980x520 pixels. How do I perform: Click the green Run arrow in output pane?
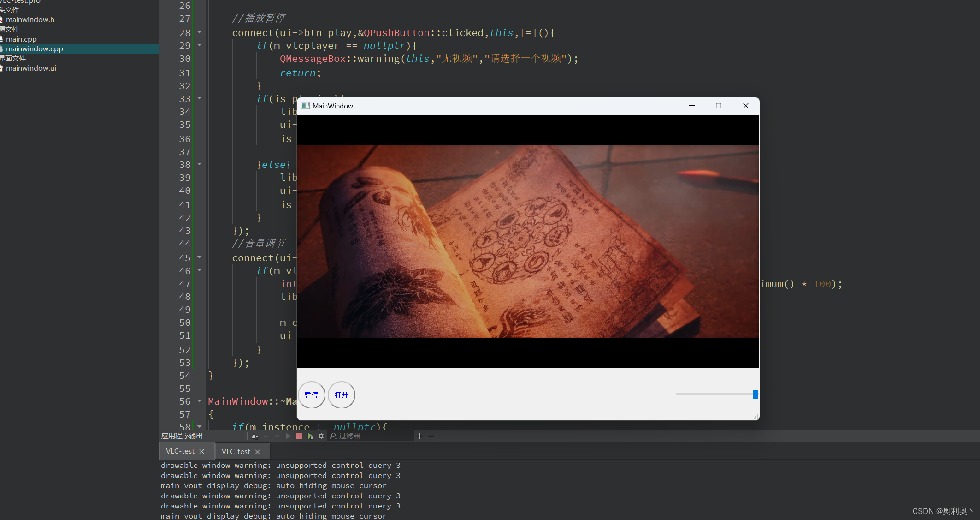point(288,436)
